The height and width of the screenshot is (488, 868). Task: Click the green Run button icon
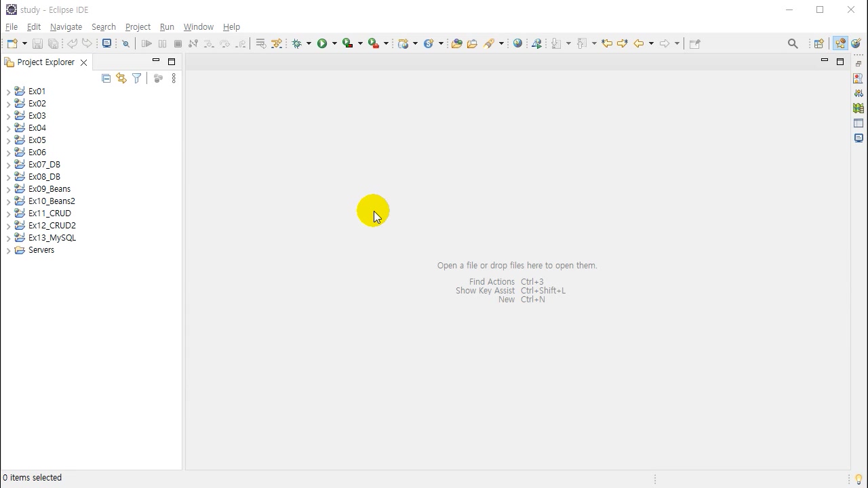coord(322,43)
